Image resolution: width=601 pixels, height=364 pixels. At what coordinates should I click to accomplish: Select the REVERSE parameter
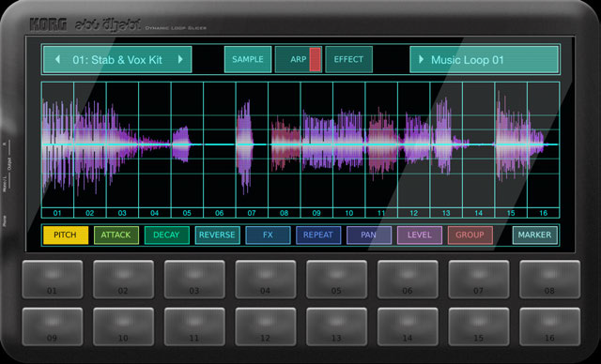coord(217,235)
